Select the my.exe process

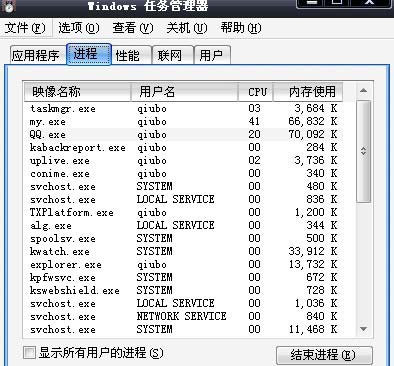click(x=183, y=122)
